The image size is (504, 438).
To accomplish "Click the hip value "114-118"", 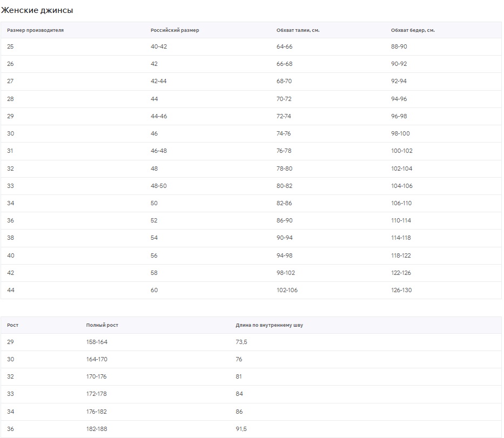I will (401, 238).
